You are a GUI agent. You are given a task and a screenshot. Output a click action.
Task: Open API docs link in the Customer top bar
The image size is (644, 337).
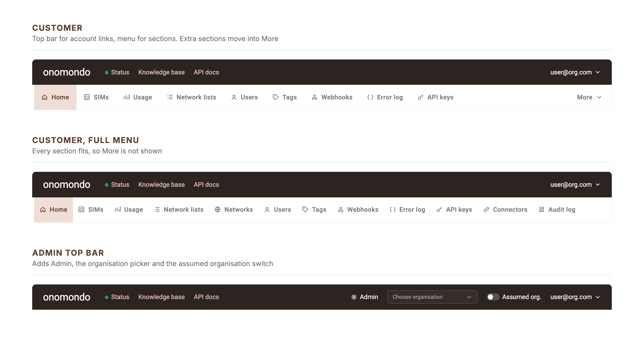206,72
